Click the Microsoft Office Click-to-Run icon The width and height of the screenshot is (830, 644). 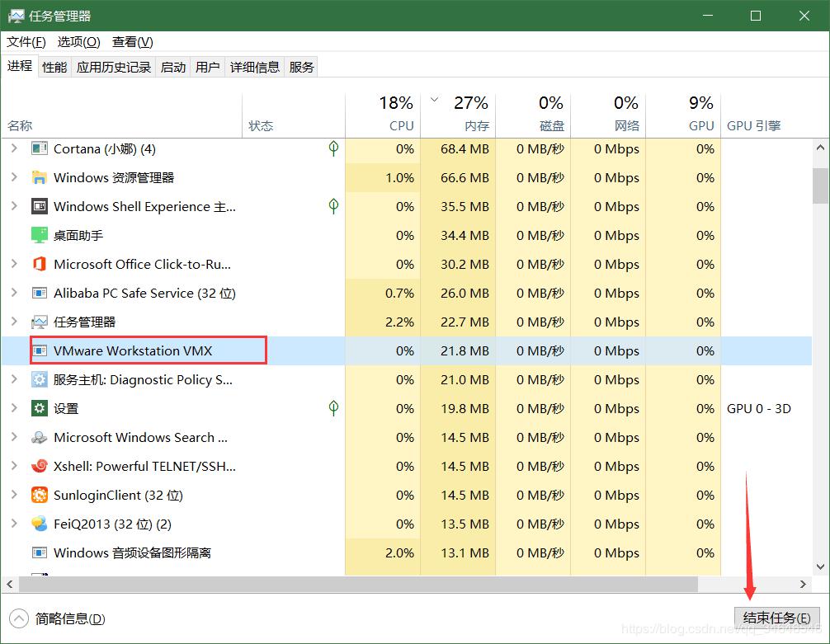coord(39,264)
